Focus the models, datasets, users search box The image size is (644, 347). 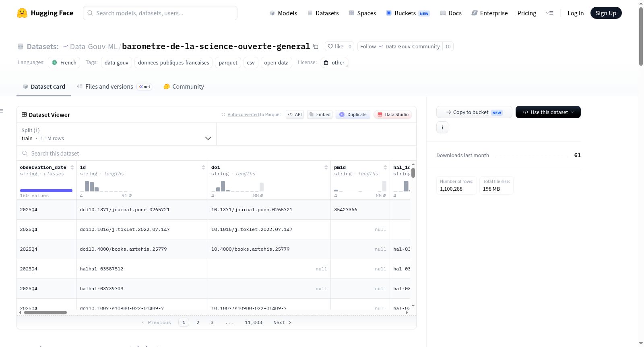[160, 13]
